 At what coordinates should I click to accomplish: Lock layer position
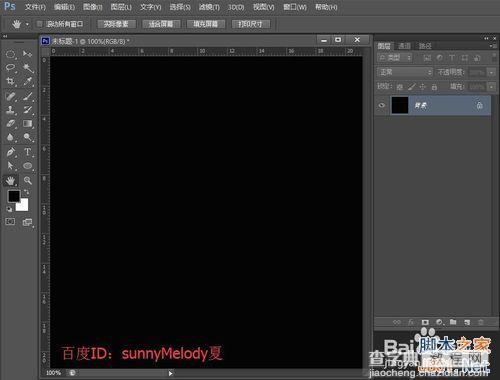point(423,87)
